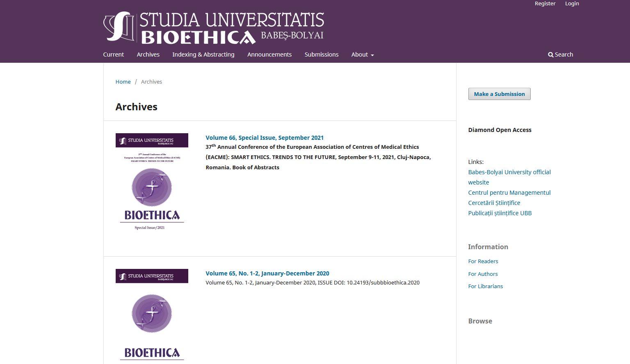Open Publicații științifice UBB link
This screenshot has height=364, width=630.
tap(500, 213)
